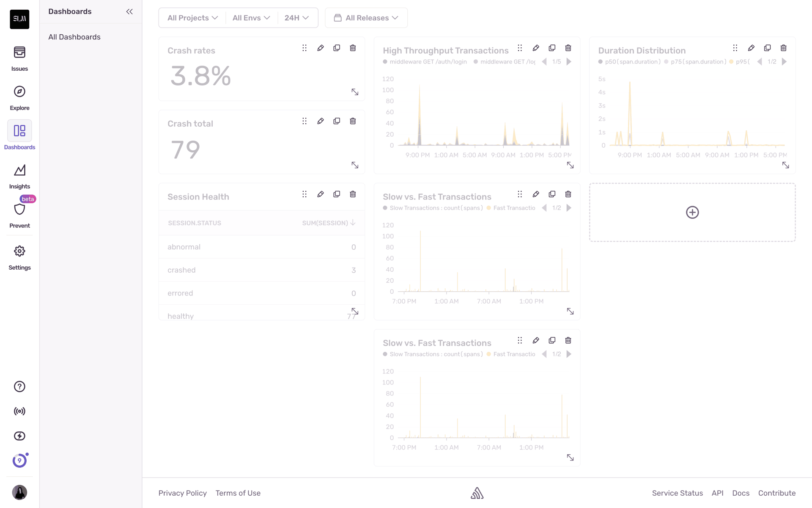Click the 3.8% crash rate value
The height and width of the screenshot is (508, 812).
click(x=201, y=76)
